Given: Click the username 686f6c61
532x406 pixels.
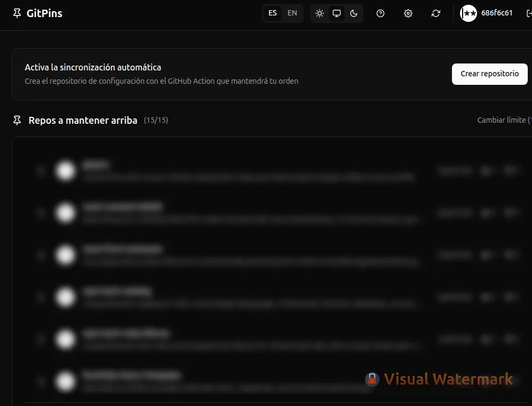Looking at the screenshot, I should pos(497,13).
